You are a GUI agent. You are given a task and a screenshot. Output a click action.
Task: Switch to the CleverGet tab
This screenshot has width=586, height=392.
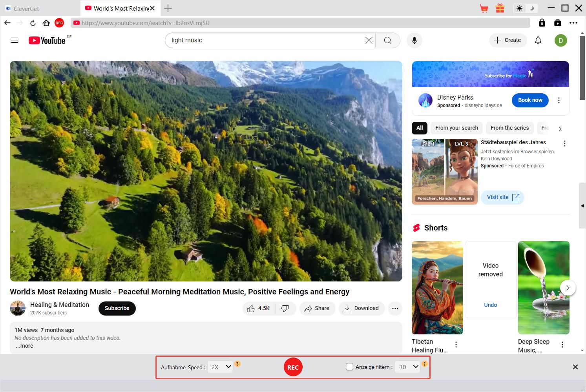pos(26,9)
